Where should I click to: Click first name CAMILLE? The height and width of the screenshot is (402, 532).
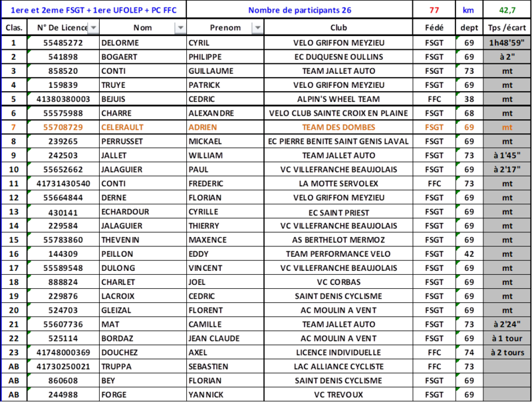pos(225,325)
